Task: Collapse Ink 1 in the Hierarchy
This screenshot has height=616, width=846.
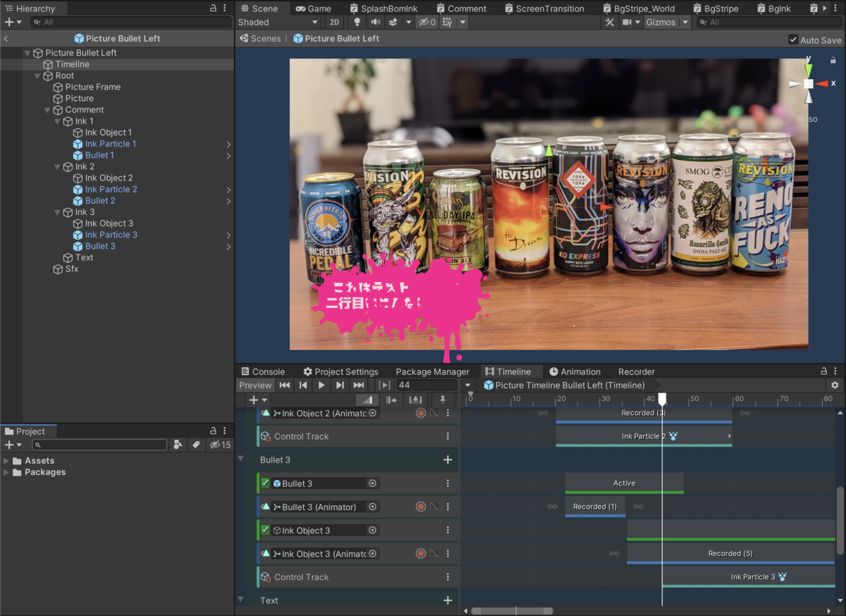Action: [x=57, y=121]
